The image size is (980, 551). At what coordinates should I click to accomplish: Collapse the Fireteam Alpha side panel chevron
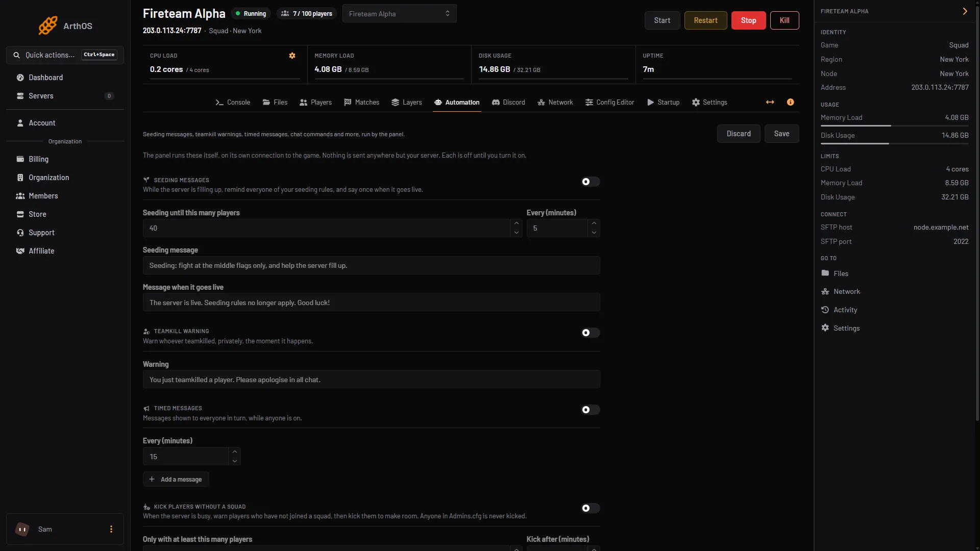pos(965,11)
